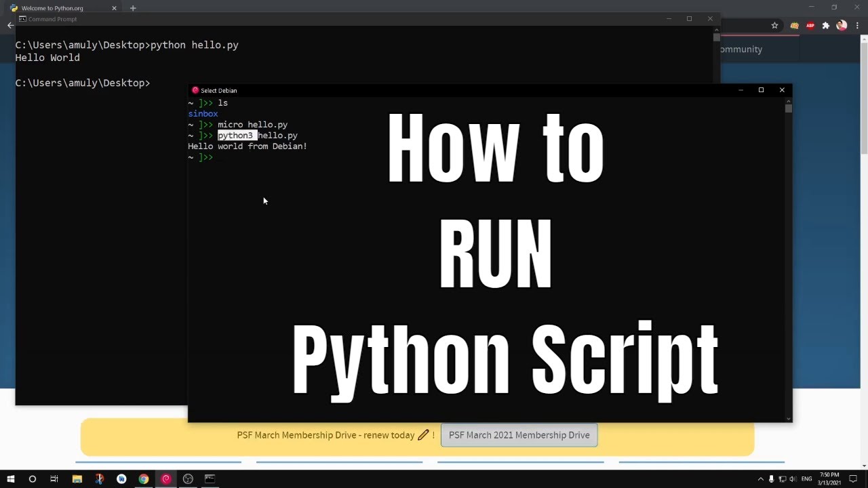
Task: Click 'sinbox' directory name in Debian terminal
Action: point(203,114)
